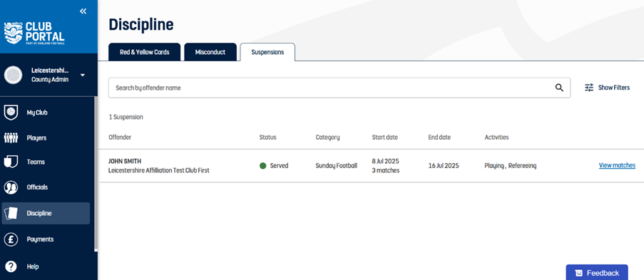Image resolution: width=644 pixels, height=280 pixels.
Task: Click start date 8 Jul 2025
Action: [x=385, y=161]
